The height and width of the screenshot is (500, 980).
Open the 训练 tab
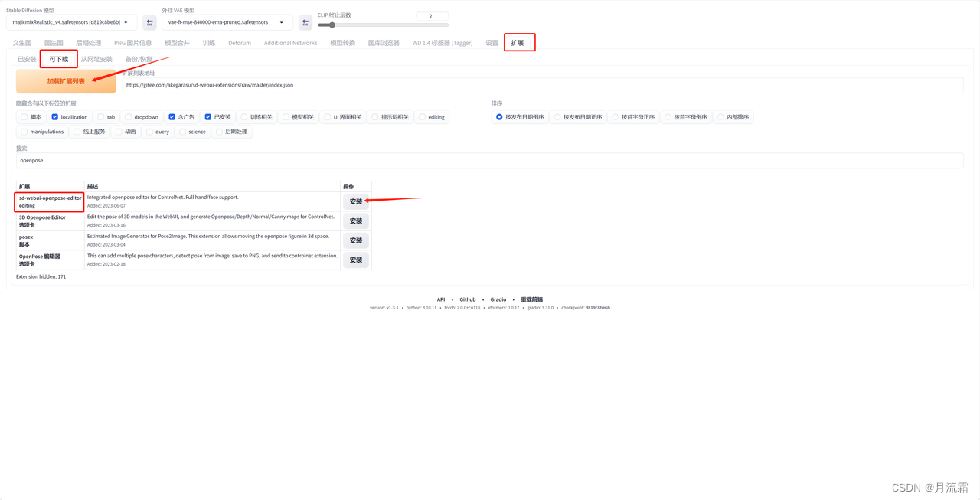click(209, 43)
